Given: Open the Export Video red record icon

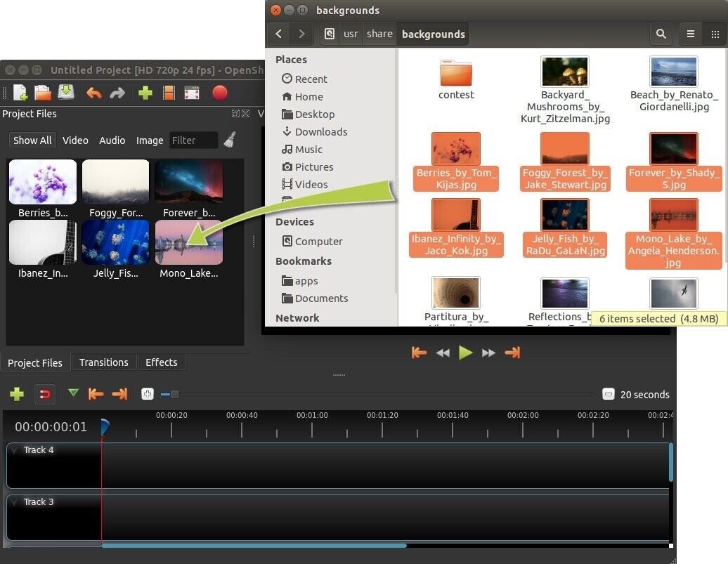Looking at the screenshot, I should (220, 92).
